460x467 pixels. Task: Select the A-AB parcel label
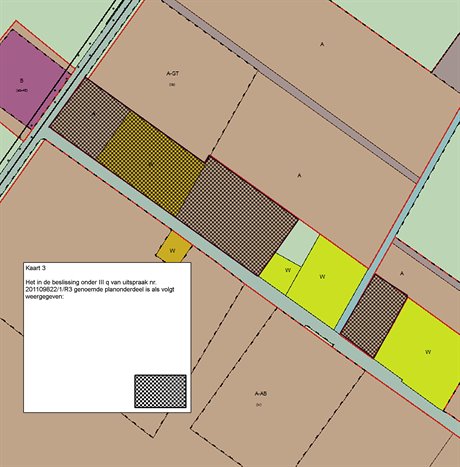click(261, 394)
